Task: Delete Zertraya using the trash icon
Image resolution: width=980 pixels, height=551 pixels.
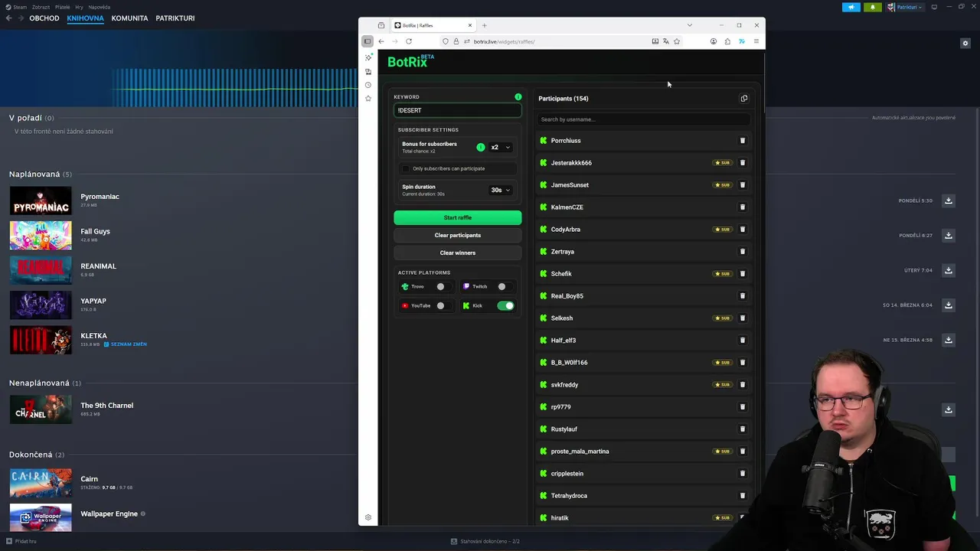Action: [742, 252]
